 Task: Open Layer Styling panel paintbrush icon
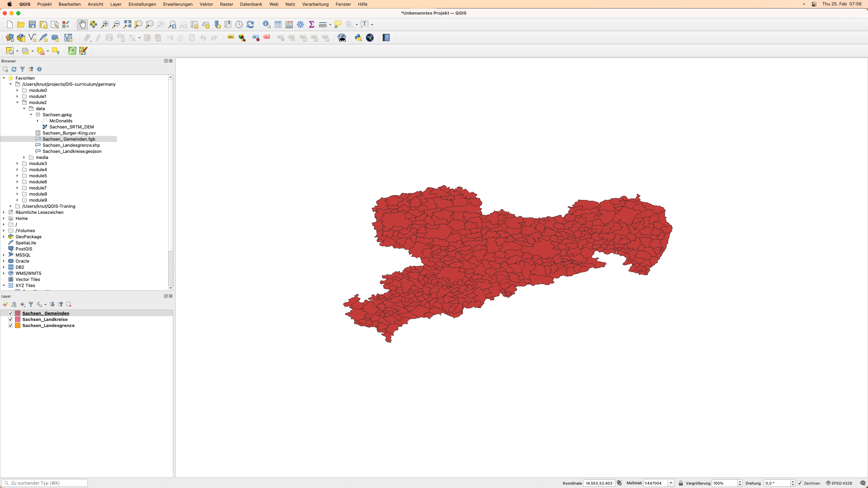5,304
